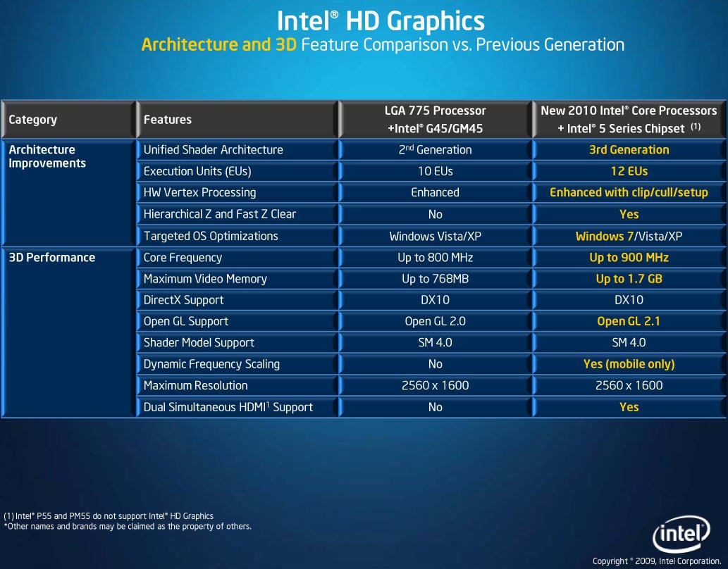Select the "Architecture and 3D" yellow subtitle text

(x=218, y=44)
